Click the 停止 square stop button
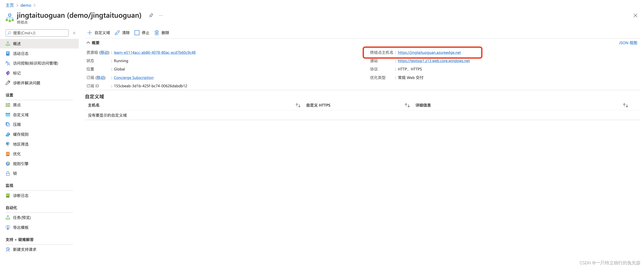Screen dimensions: 644x267 (x=137, y=33)
